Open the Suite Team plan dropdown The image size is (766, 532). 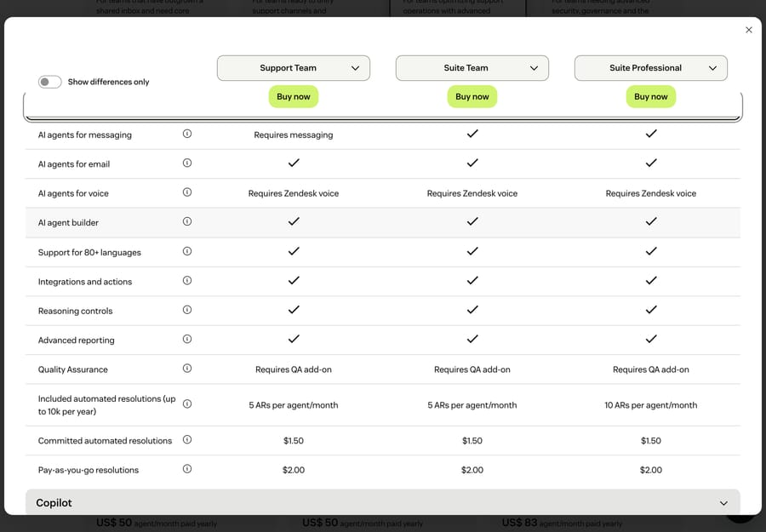pyautogui.click(x=472, y=68)
